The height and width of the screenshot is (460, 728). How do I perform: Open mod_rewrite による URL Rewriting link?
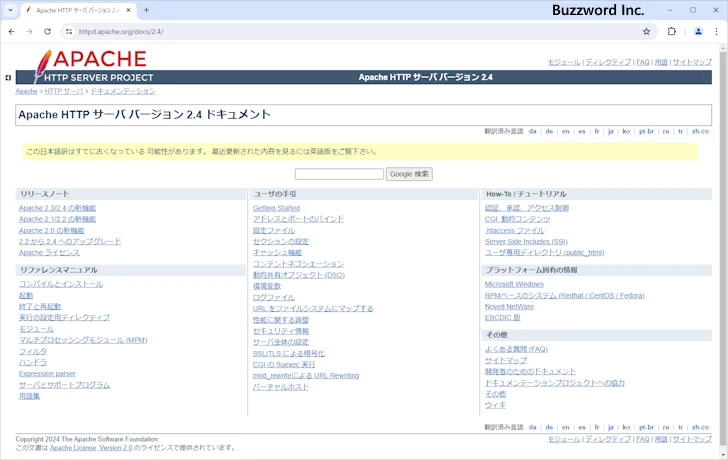tap(306, 376)
